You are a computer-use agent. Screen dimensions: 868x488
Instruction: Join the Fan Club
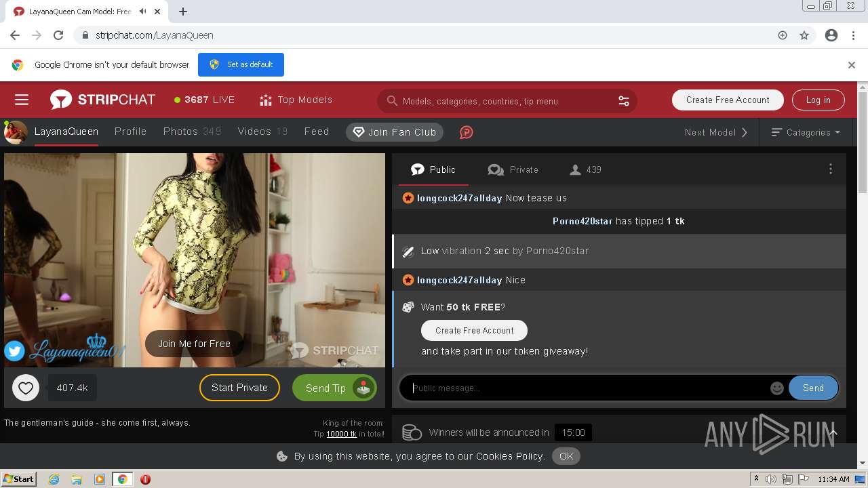pos(395,132)
